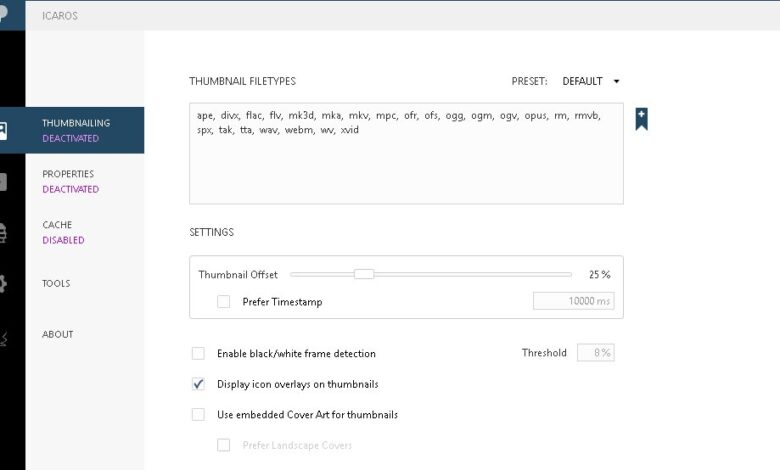The width and height of the screenshot is (780, 470).
Task: Open the Preset dropdown arrow
Action: coord(616,81)
